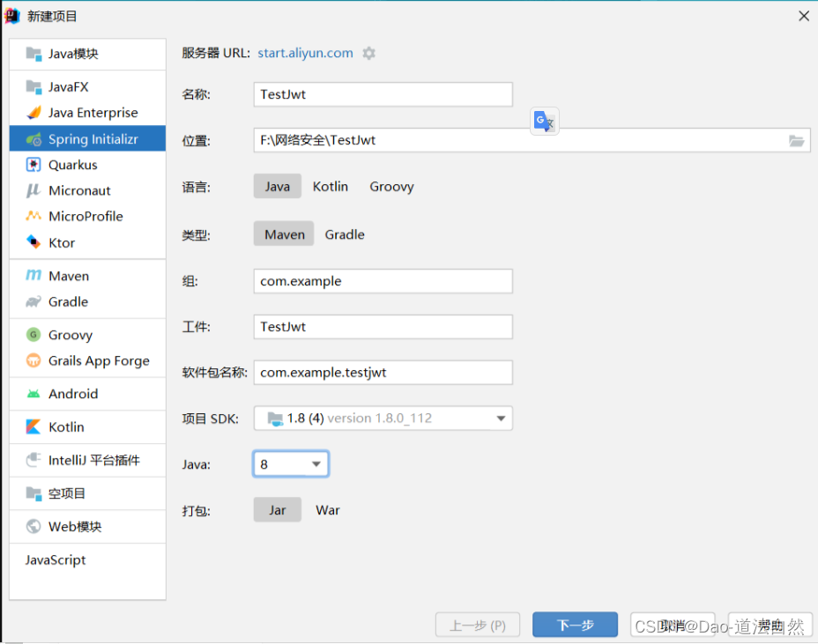Viewport: 818px width, 644px height.
Task: Click the Google Translate floating icon
Action: [x=544, y=122]
